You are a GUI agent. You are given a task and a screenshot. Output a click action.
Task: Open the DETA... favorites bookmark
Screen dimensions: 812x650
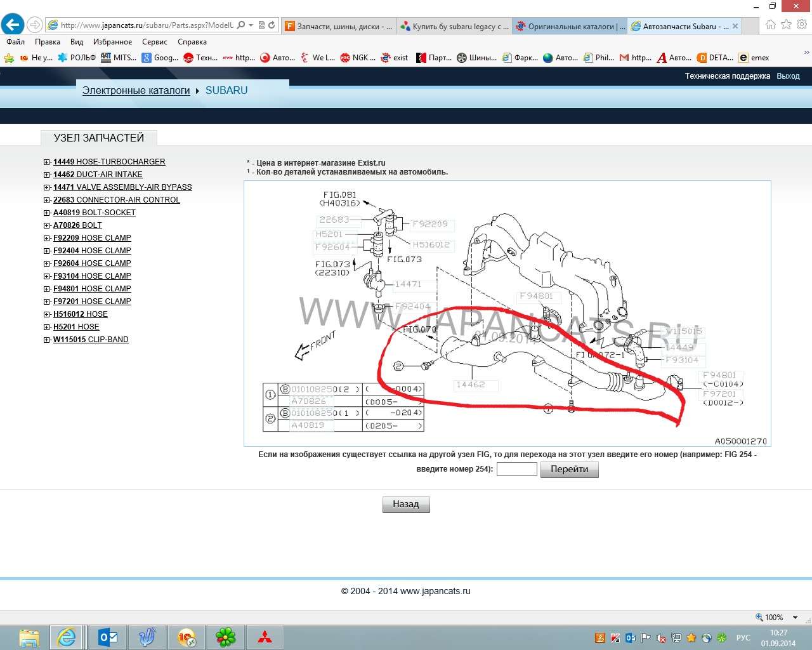tap(714, 58)
